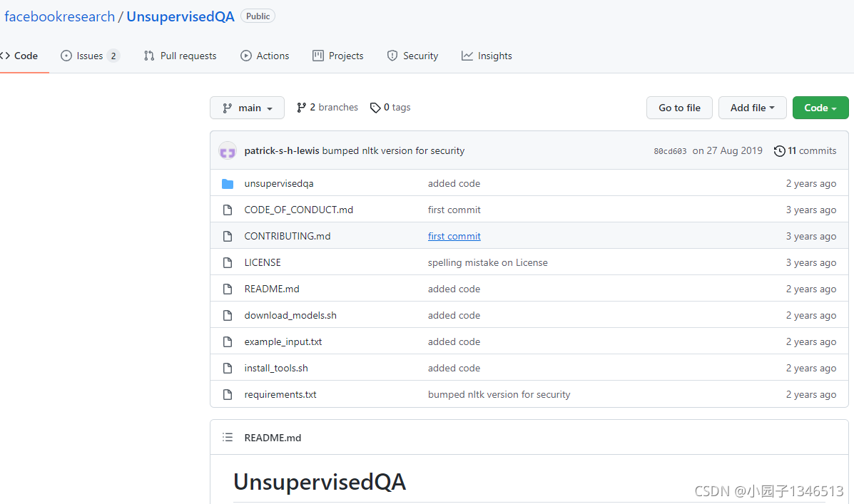Open requirements.txt file
The height and width of the screenshot is (504, 854).
pos(280,394)
